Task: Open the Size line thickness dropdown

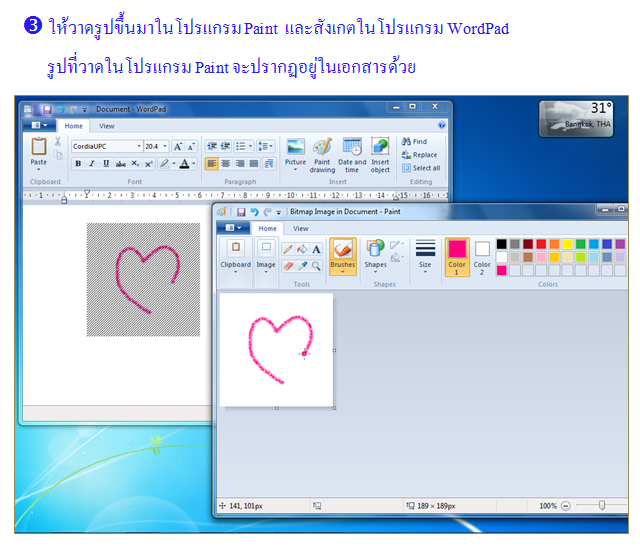Action: [425, 257]
